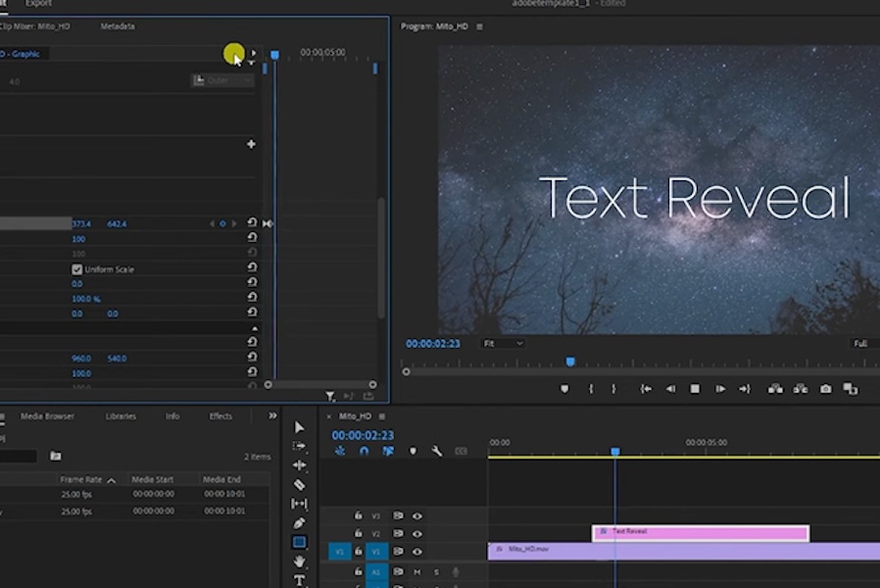Image resolution: width=880 pixels, height=588 pixels.
Task: Click filter funnel in Effect Controls
Action: 330,397
